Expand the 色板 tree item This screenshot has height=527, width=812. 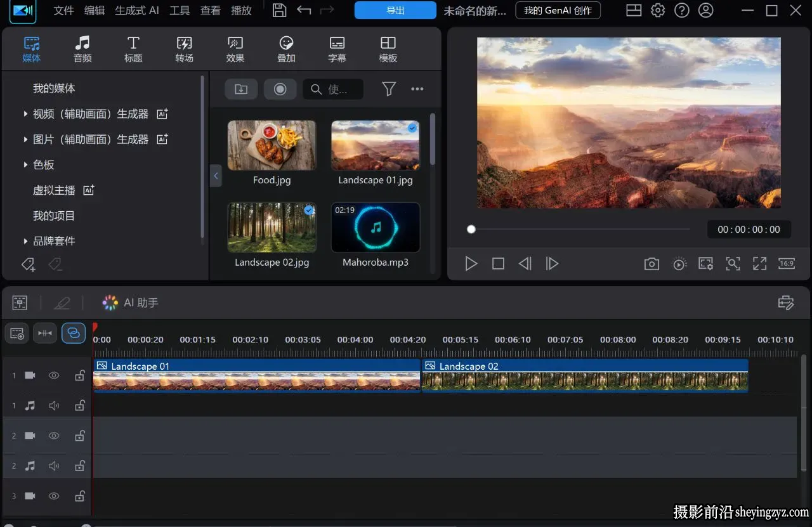[x=25, y=165]
